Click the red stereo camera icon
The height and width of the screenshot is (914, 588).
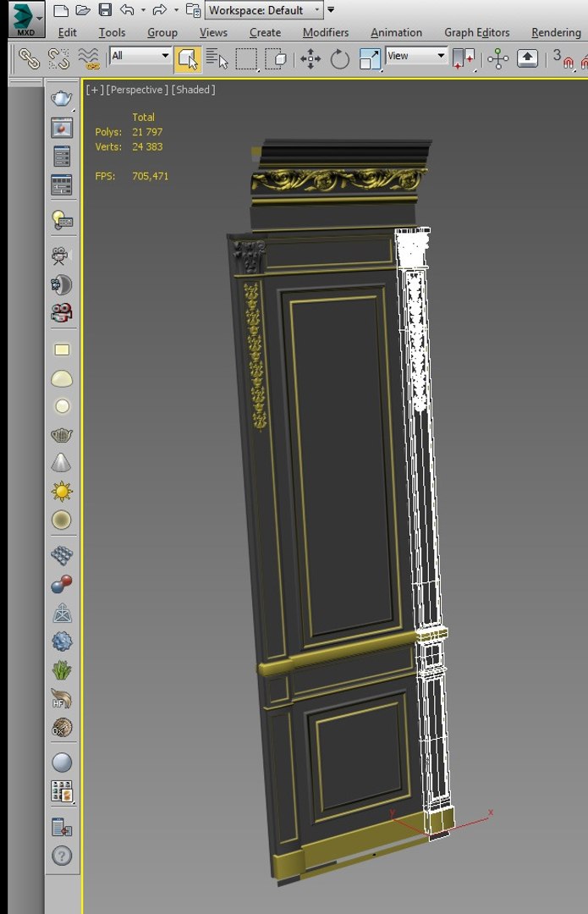pyautogui.click(x=61, y=313)
